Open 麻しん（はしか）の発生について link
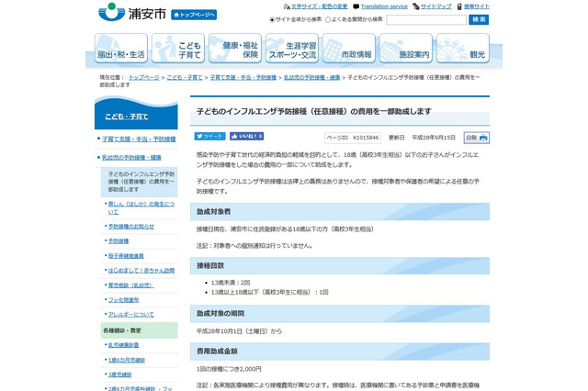This screenshot has width=588, height=391. click(141, 207)
